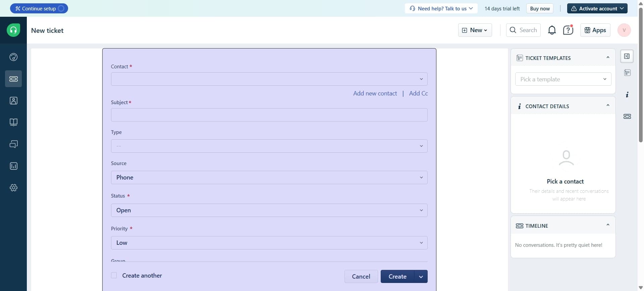Viewport: 644px width, 291px height.
Task: Click the search magnifier icon
Action: (x=513, y=30)
